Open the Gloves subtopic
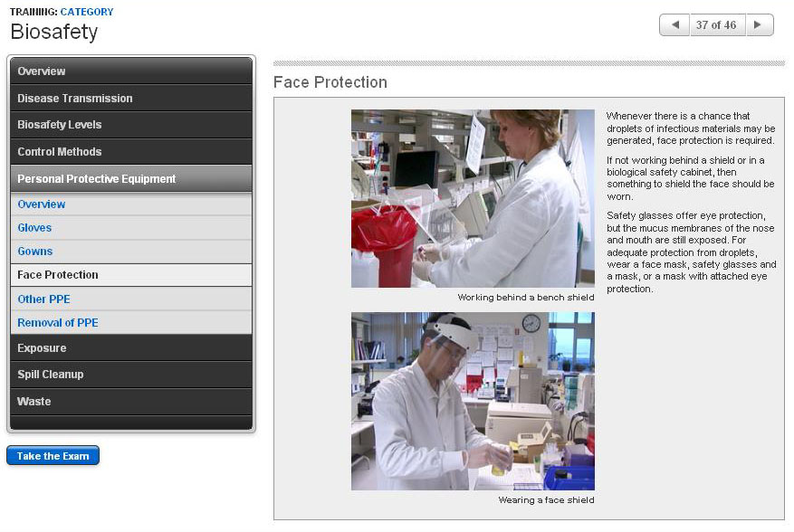794x532 pixels. (35, 228)
